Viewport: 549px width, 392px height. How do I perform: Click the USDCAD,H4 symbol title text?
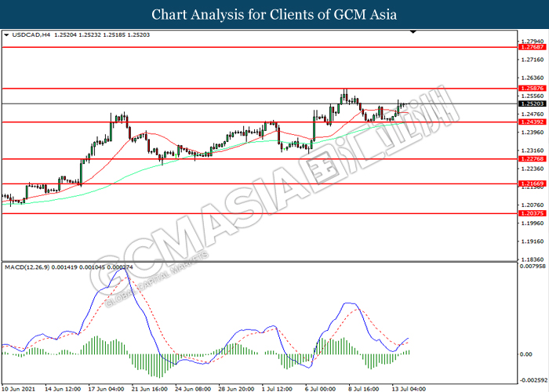click(31, 35)
